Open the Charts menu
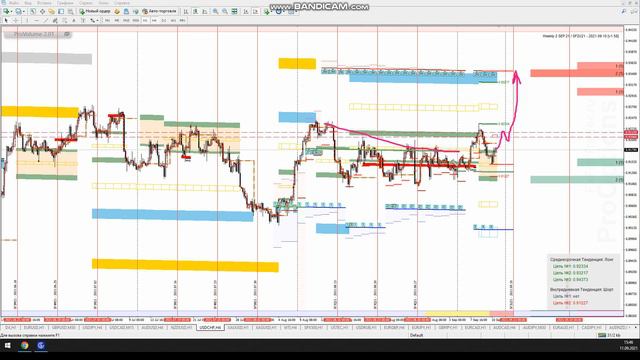 tap(65, 3)
